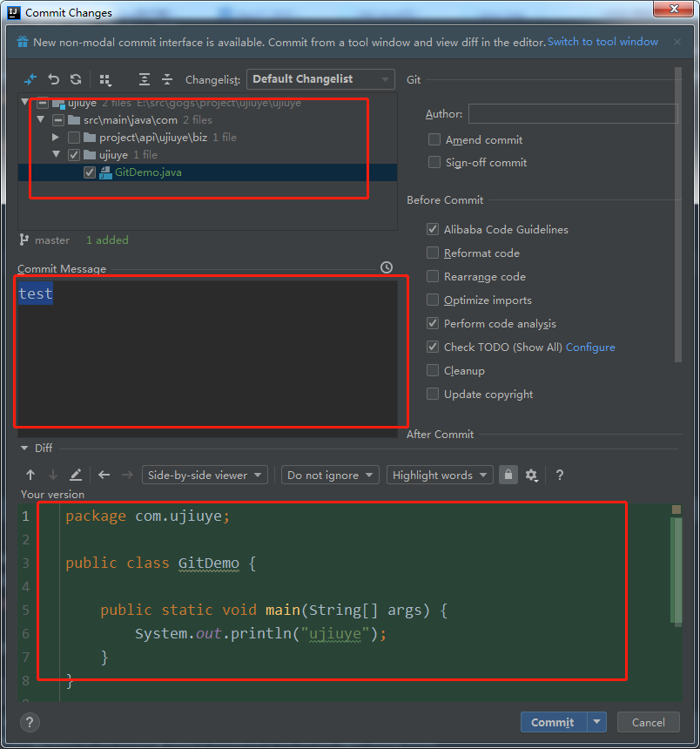This screenshot has width=700, height=749.
Task: Click the right panel vertical scrollbar
Action: click(678, 215)
